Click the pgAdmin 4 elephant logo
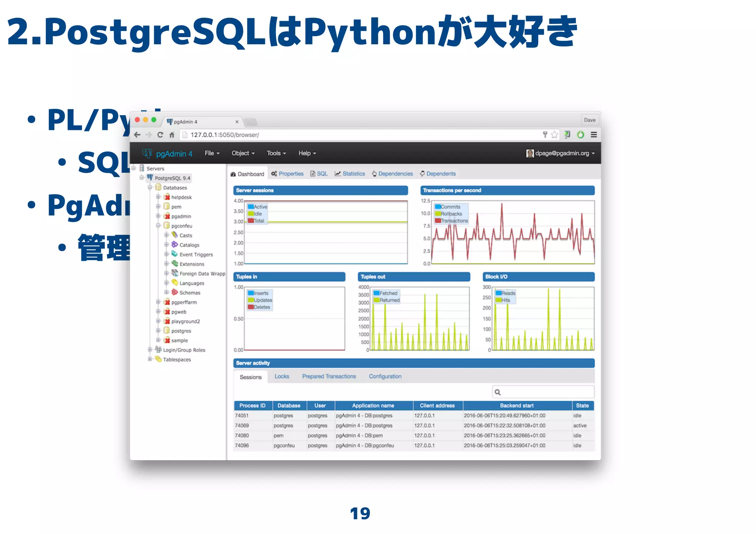The width and height of the screenshot is (756, 534). 147,153
